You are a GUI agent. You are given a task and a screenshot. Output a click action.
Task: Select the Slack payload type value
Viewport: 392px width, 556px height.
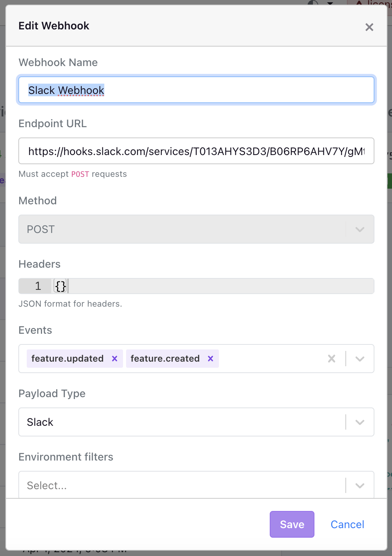click(x=40, y=422)
